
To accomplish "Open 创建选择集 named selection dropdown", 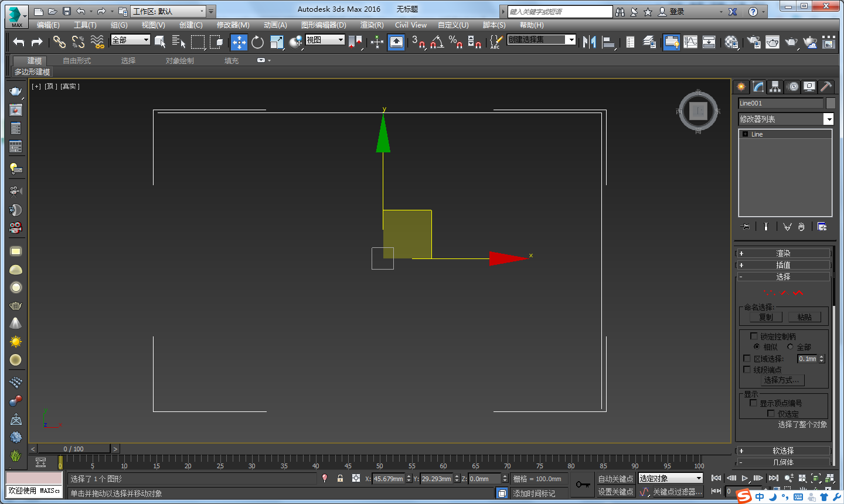I will coord(542,39).
